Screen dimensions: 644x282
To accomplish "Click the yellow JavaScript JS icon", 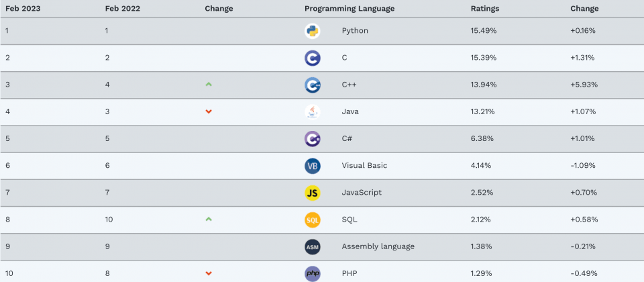I will [312, 193].
